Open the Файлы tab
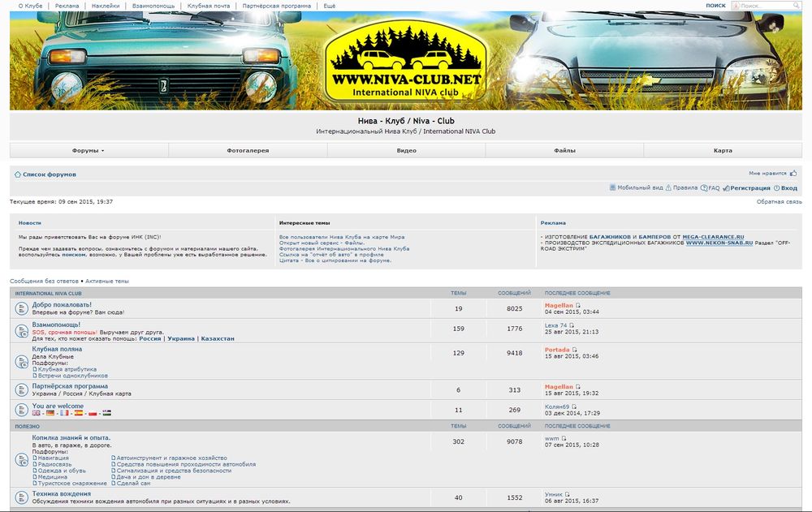Screen dimensions: 812x512 click(564, 151)
